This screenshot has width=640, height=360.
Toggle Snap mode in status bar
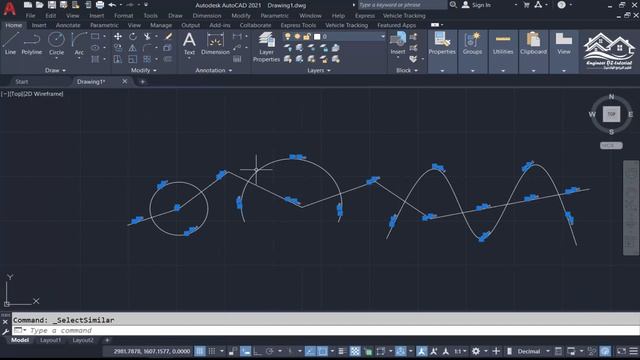point(212,351)
